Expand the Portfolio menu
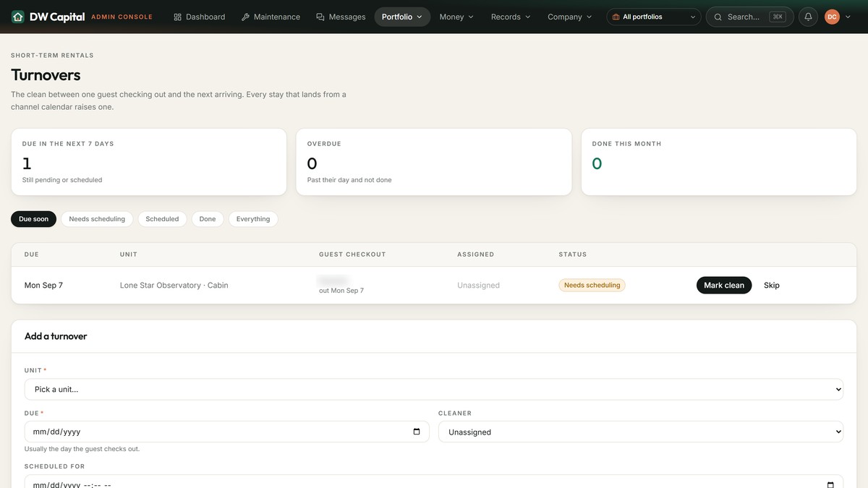The height and width of the screenshot is (488, 868). point(402,17)
